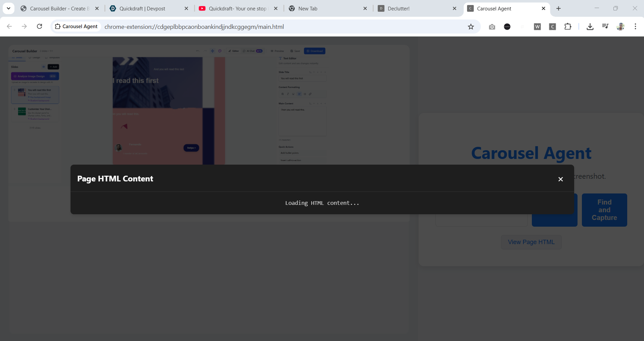Screen dimensions: 644x341
Task: Close the Carousel Agent tab
Action: coord(544,9)
